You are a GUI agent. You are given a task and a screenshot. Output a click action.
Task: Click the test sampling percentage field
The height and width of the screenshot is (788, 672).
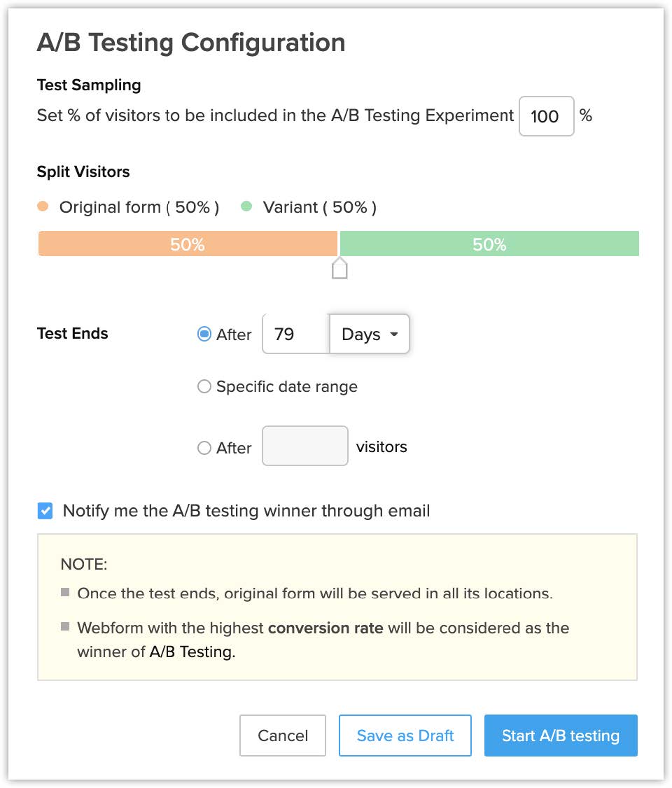coord(546,116)
